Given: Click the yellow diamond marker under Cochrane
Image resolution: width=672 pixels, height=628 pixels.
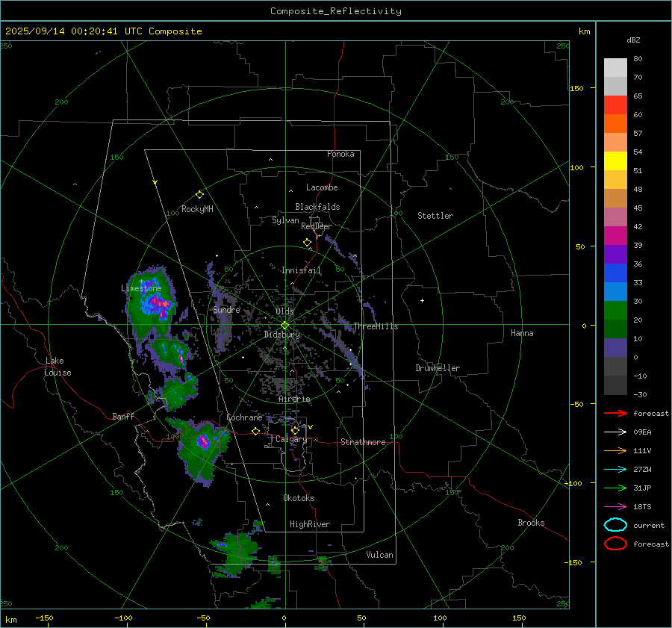Looking at the screenshot, I should coord(255,432).
